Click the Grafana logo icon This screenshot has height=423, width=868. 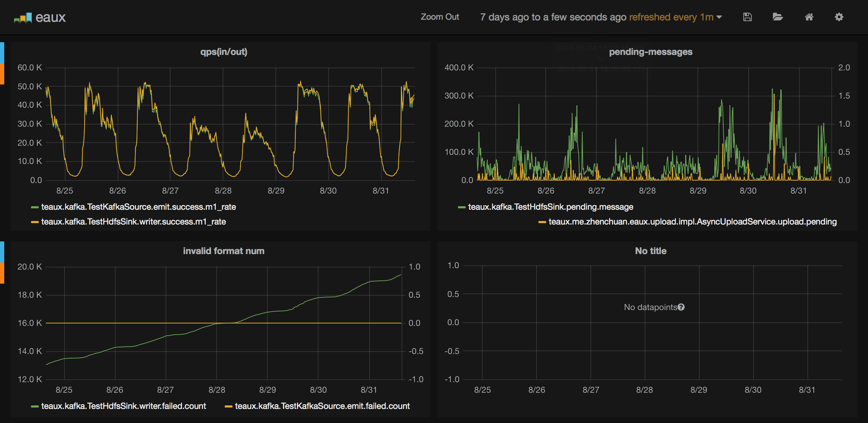point(23,18)
